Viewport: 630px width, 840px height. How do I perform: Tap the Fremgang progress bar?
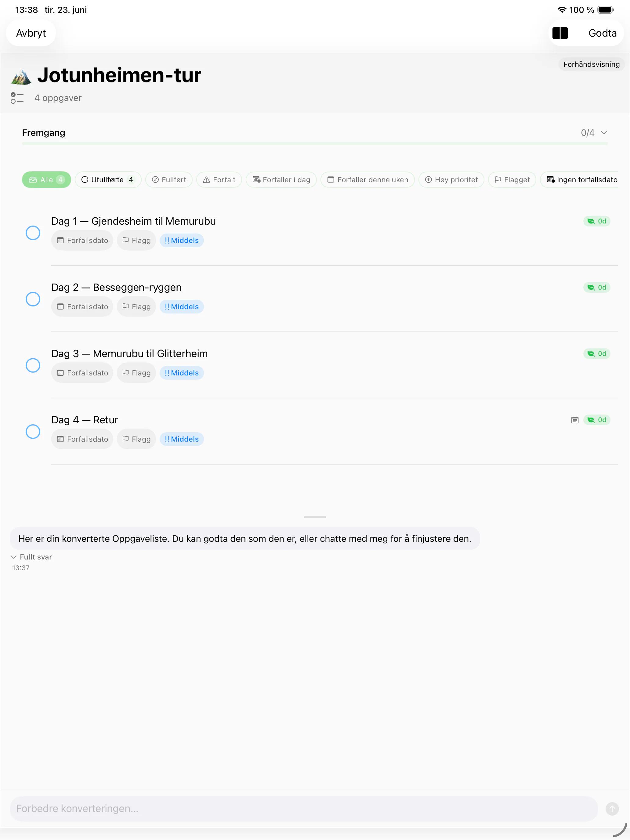click(315, 143)
